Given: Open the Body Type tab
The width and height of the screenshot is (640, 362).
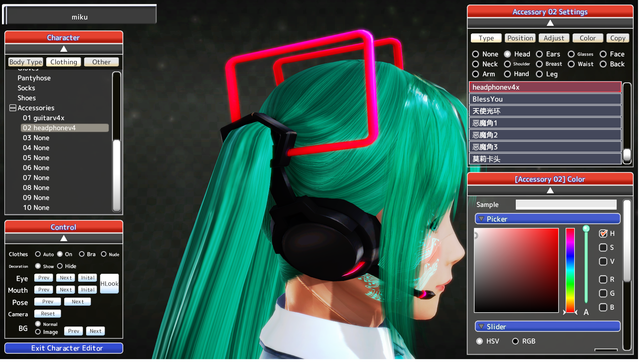Looking at the screenshot, I should tap(25, 62).
